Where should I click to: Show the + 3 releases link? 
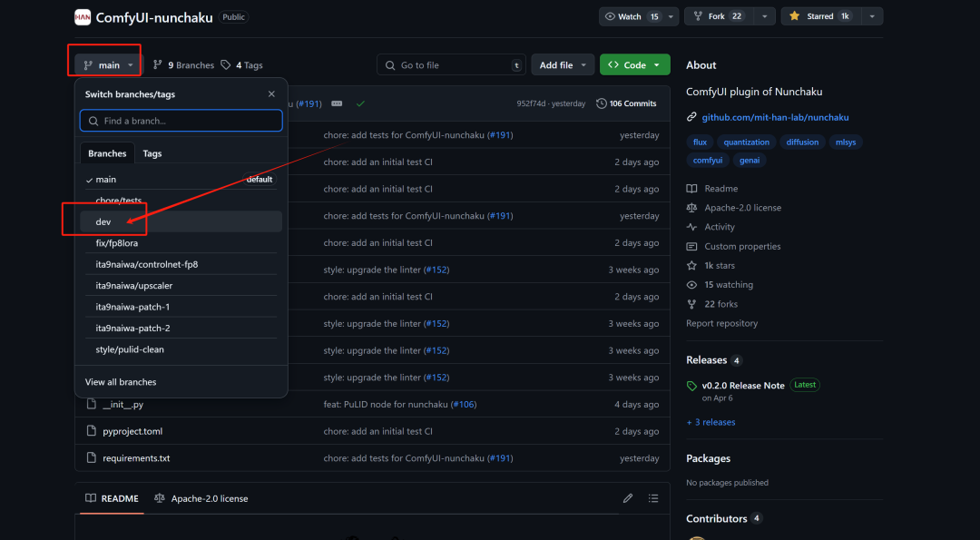point(710,422)
